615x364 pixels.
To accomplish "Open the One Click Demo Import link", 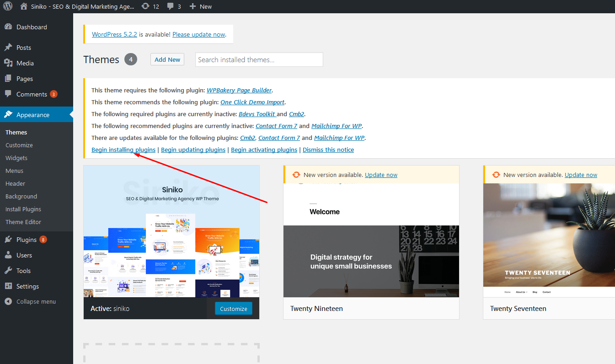I will [x=252, y=102].
